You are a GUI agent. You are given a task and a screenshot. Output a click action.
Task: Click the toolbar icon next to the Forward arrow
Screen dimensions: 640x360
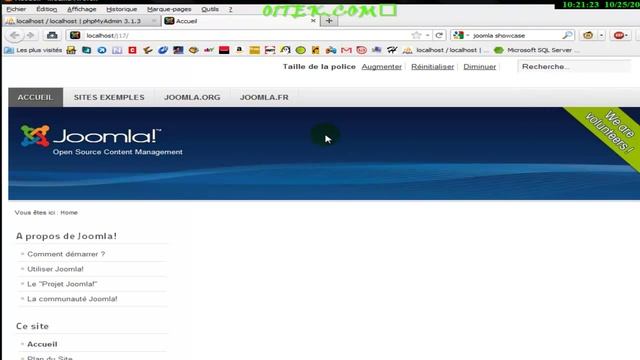point(52,36)
